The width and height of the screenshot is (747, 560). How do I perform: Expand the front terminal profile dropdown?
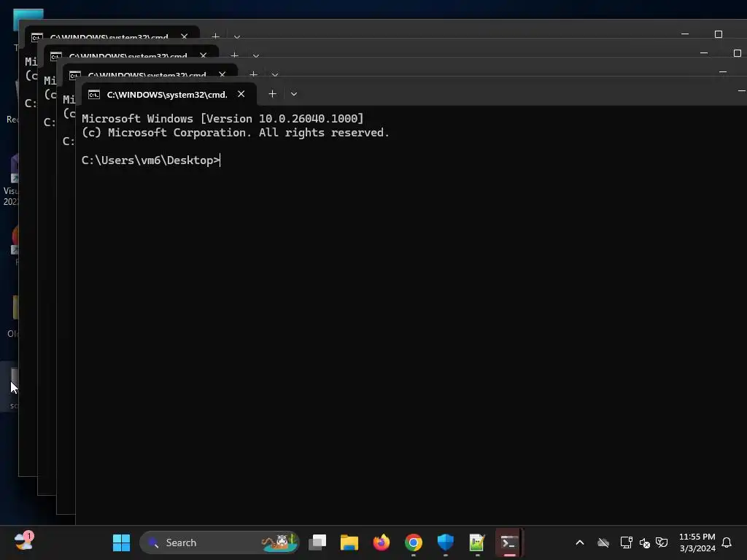[294, 94]
